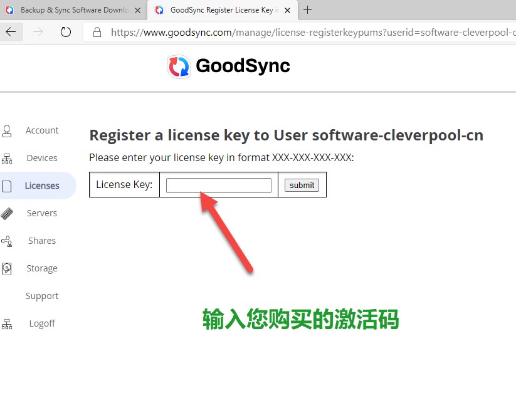The width and height of the screenshot is (516, 420).
Task: Open the Licenses menu item
Action: click(42, 186)
